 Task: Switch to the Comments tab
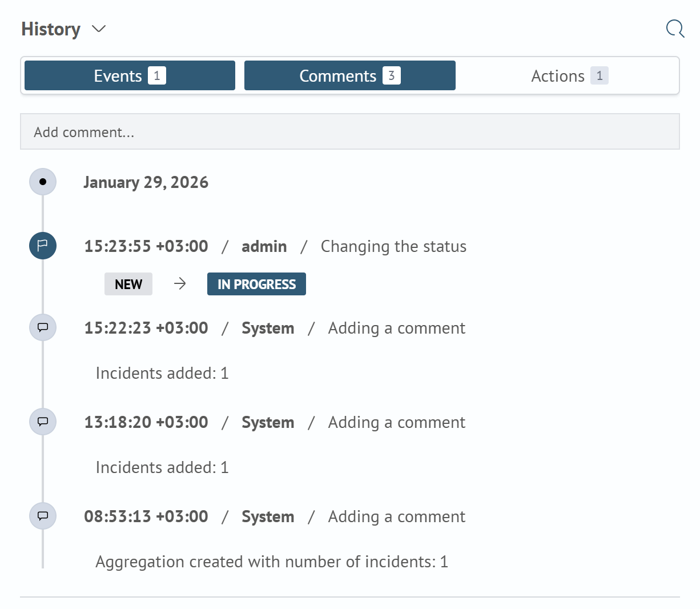(x=350, y=75)
